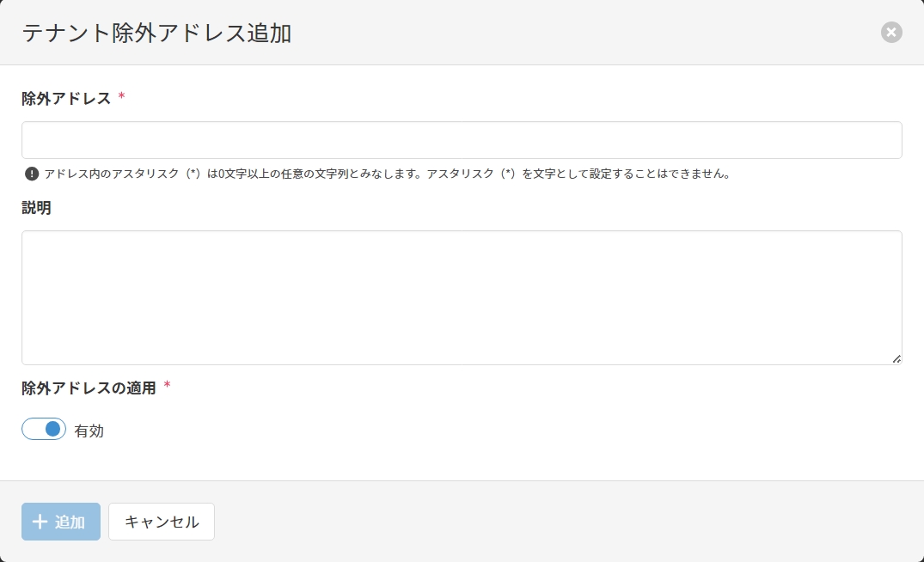Click the plus icon on 追加 button
This screenshot has width=924, height=562.
(x=40, y=522)
